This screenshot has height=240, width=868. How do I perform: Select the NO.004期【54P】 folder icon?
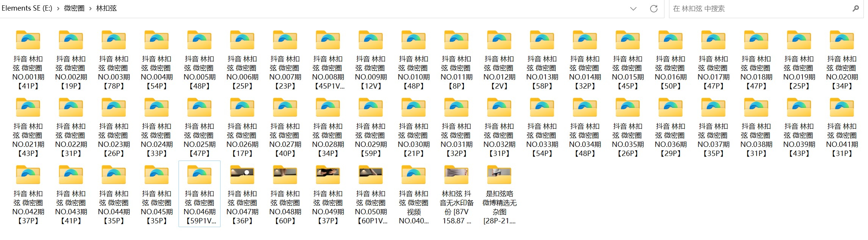coord(157,40)
